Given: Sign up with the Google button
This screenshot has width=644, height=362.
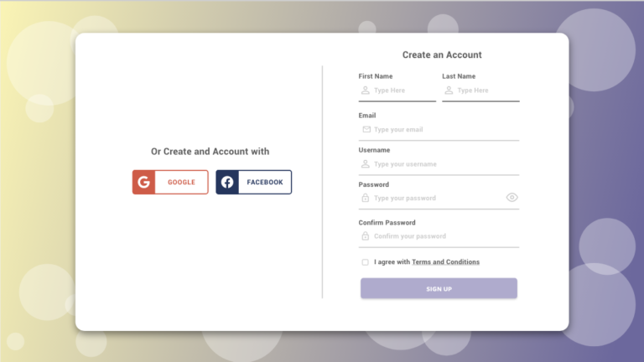Looking at the screenshot, I should coord(170,182).
